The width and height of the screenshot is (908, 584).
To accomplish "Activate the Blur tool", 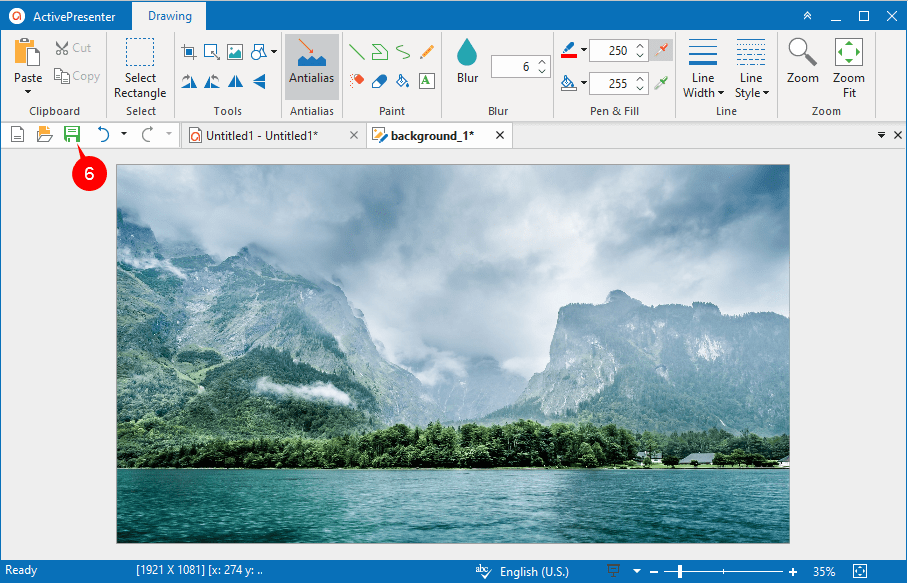I will tap(467, 61).
